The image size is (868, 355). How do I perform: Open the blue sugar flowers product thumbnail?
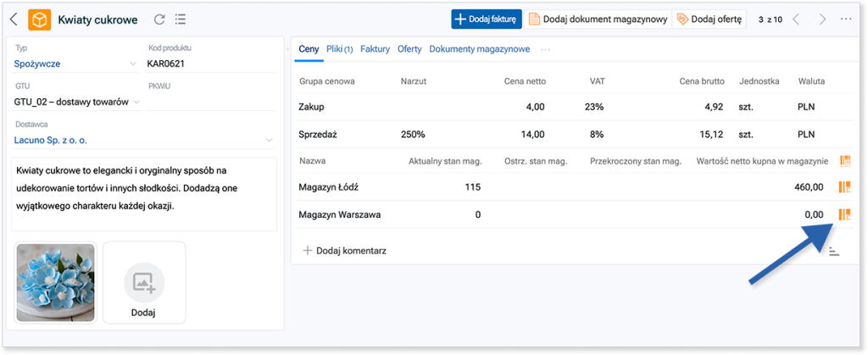click(55, 282)
